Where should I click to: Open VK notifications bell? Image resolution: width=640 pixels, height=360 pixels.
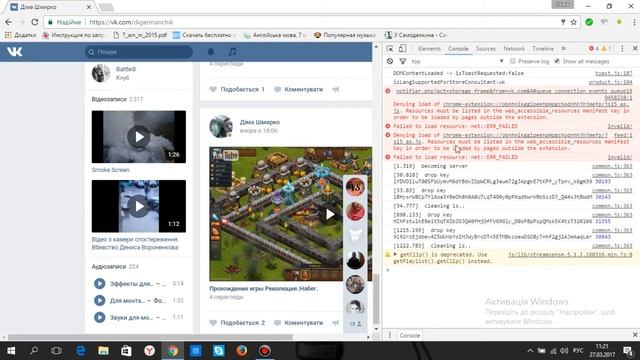coord(211,52)
